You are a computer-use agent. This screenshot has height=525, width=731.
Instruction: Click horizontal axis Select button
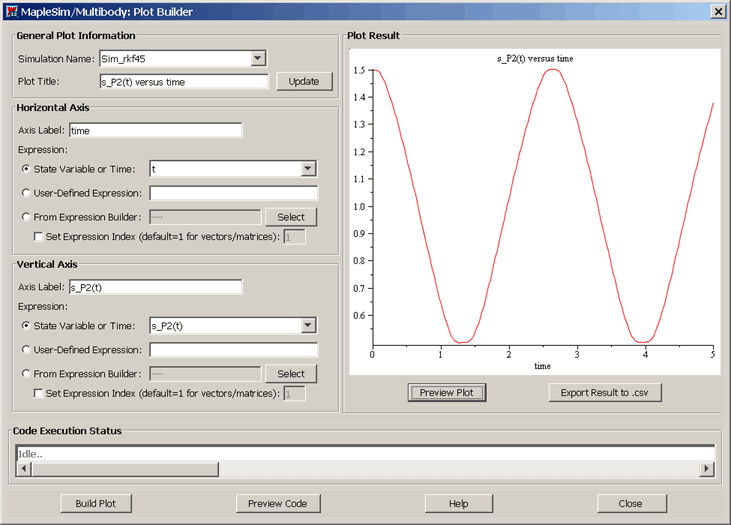click(x=290, y=217)
